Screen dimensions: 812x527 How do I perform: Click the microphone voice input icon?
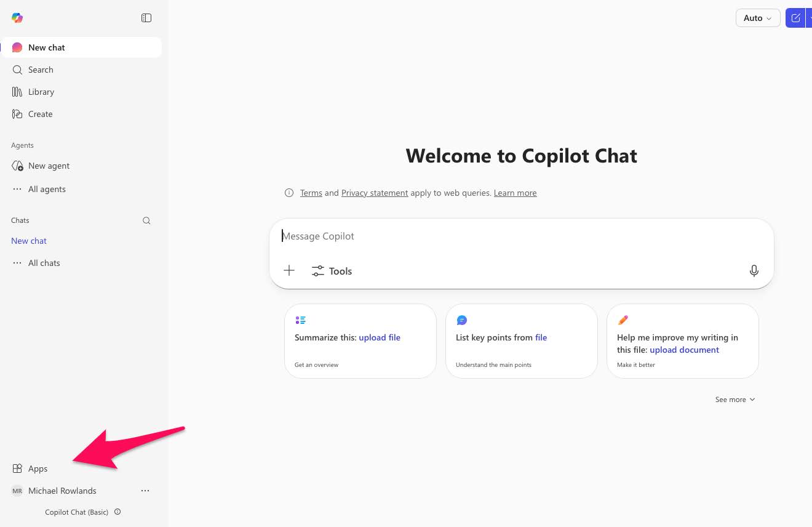click(754, 271)
